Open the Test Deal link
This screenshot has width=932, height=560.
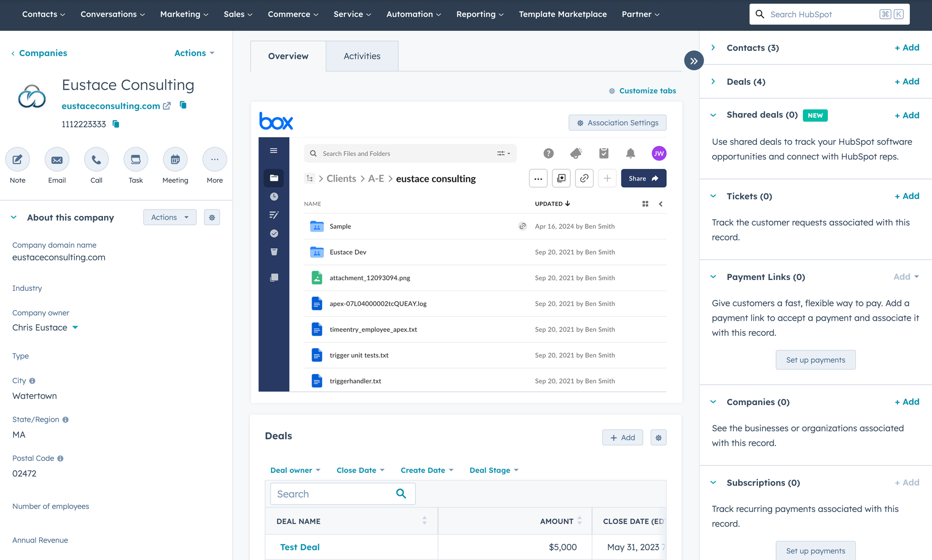tap(300, 547)
